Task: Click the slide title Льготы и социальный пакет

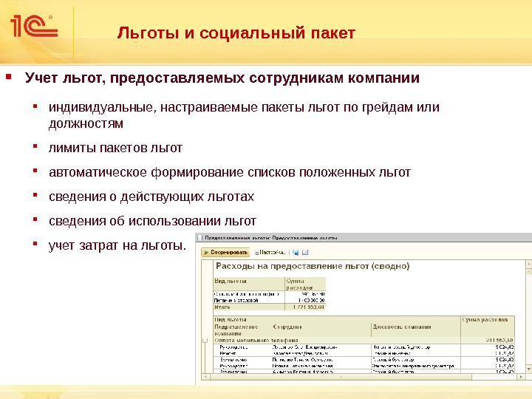Action: tap(236, 33)
